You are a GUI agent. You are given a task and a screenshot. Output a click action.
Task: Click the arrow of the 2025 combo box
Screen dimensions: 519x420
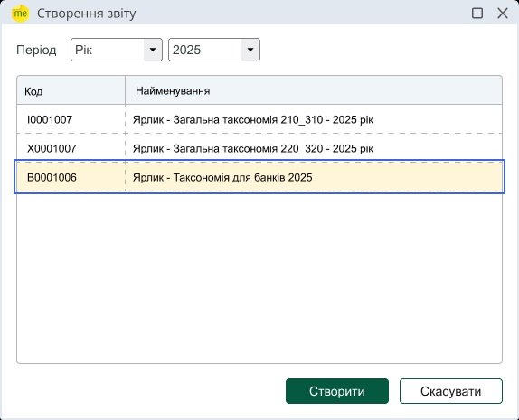pos(250,50)
